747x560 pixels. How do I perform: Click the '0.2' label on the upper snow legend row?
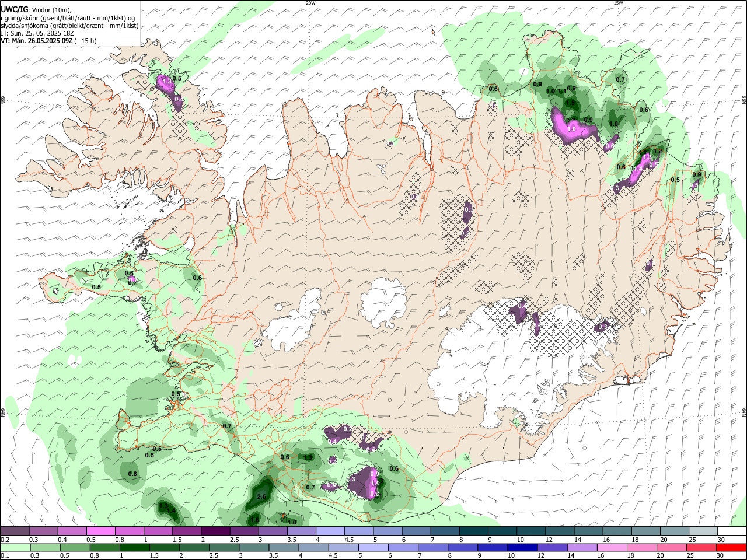5,540
